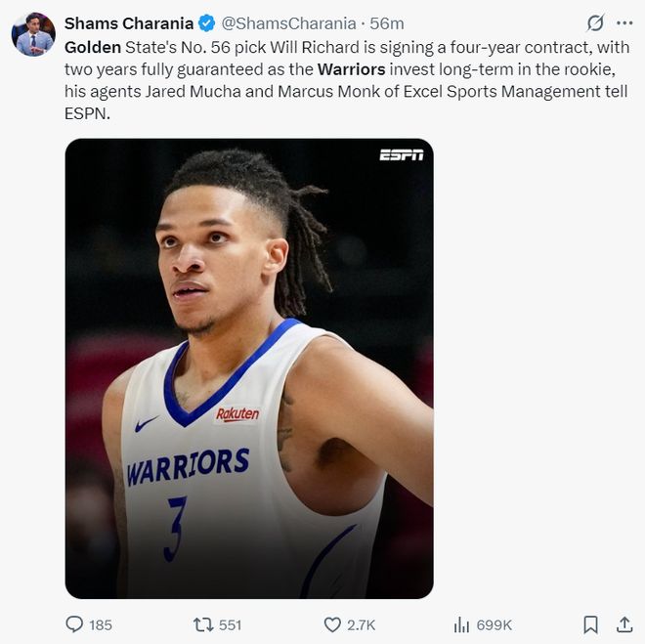Click the share upload arrow icon
The width and height of the screenshot is (645, 644).
coord(623,624)
